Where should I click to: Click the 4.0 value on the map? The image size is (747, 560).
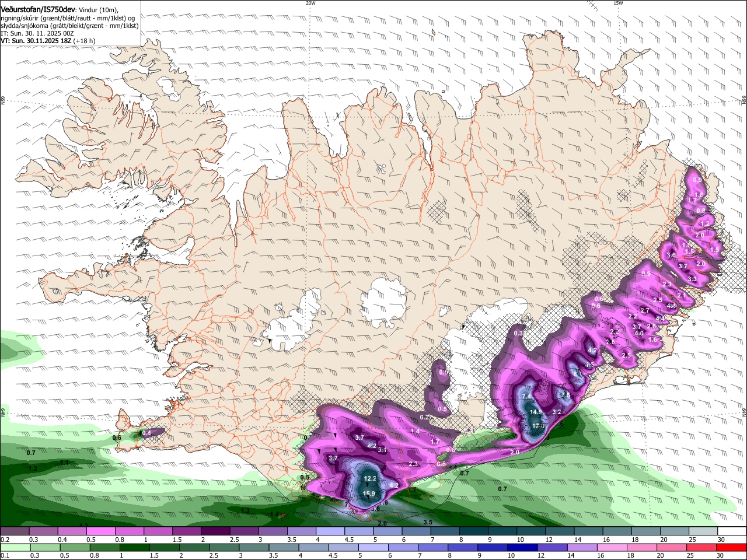pos(639,333)
